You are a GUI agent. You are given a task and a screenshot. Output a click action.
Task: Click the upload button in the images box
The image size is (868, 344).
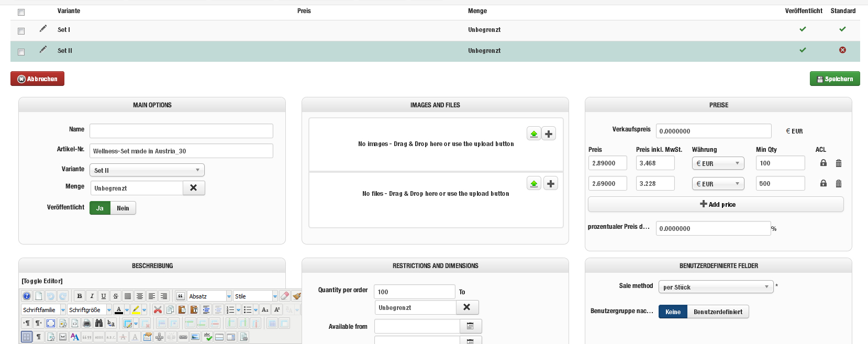click(534, 134)
